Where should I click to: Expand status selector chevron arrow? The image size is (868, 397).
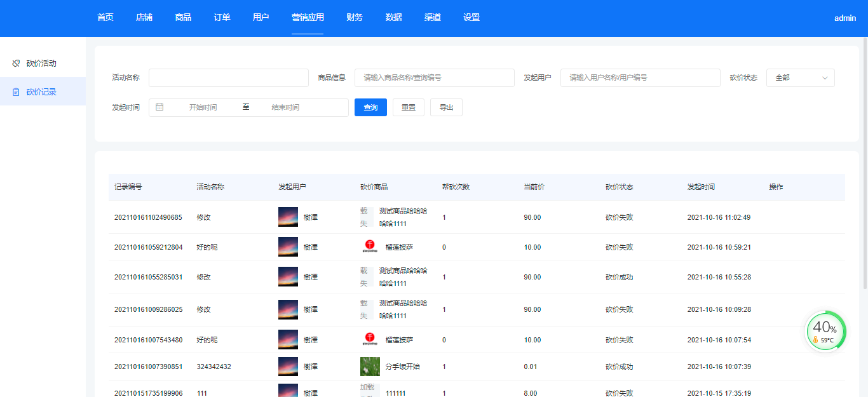point(825,77)
